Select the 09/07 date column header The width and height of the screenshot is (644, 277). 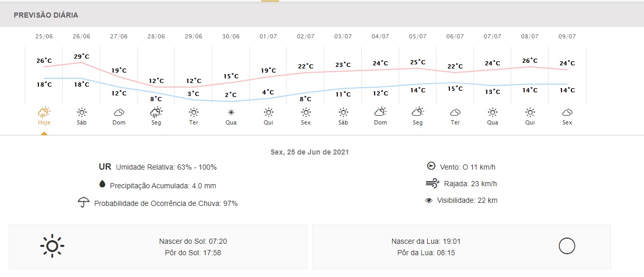pos(567,36)
